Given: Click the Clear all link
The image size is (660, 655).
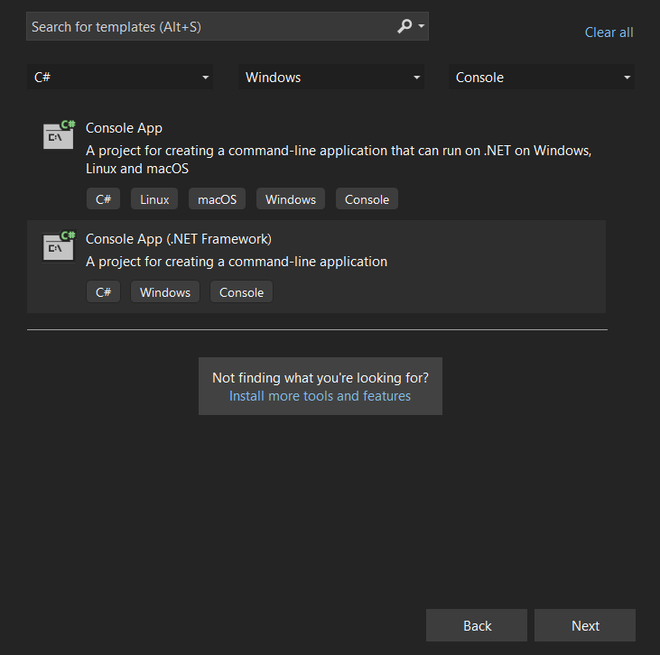Looking at the screenshot, I should point(608,32).
